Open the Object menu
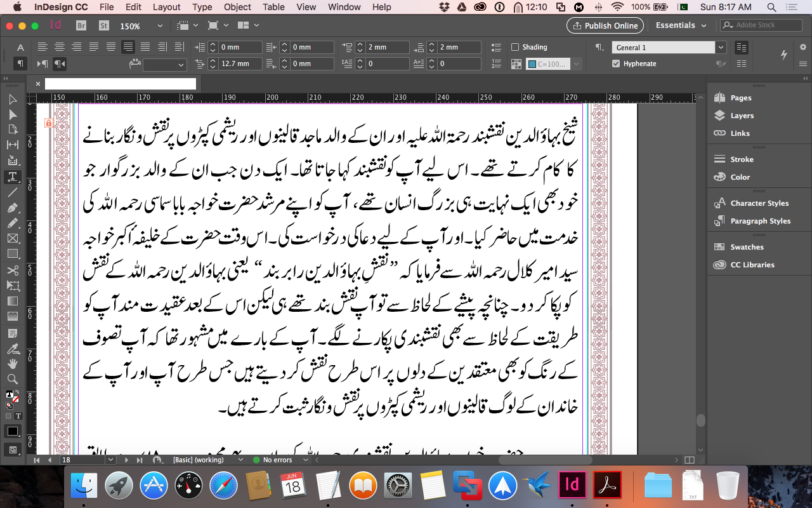Screen dimensions: 812x508 (237, 7)
